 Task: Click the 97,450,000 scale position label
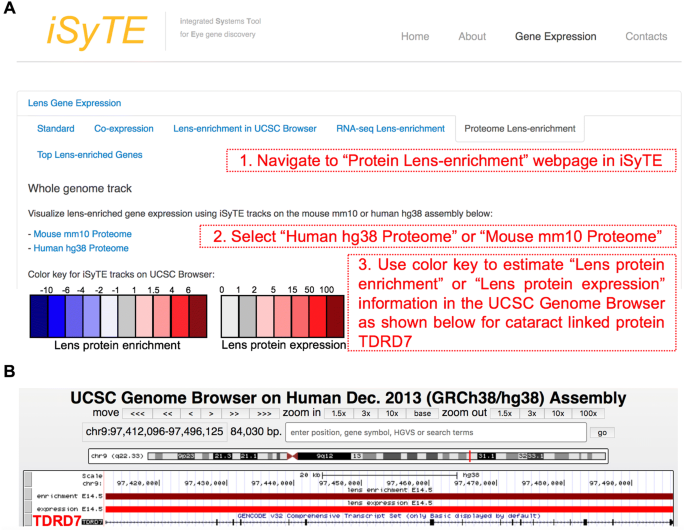click(340, 483)
